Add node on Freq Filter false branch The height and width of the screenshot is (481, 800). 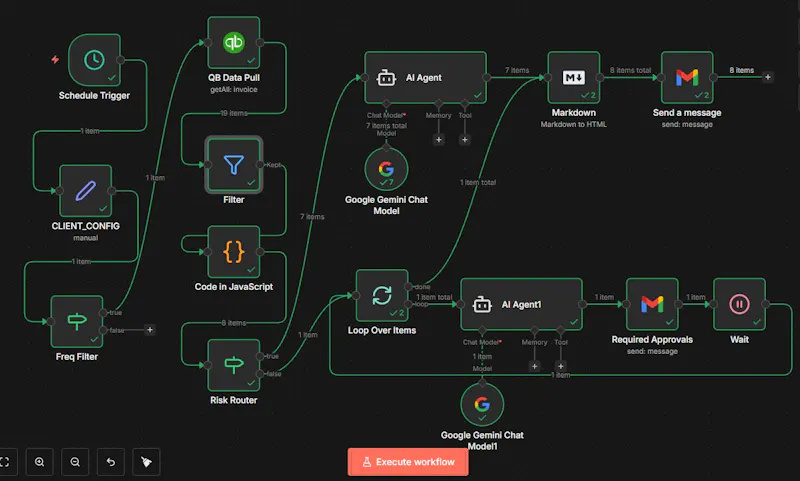point(149,330)
